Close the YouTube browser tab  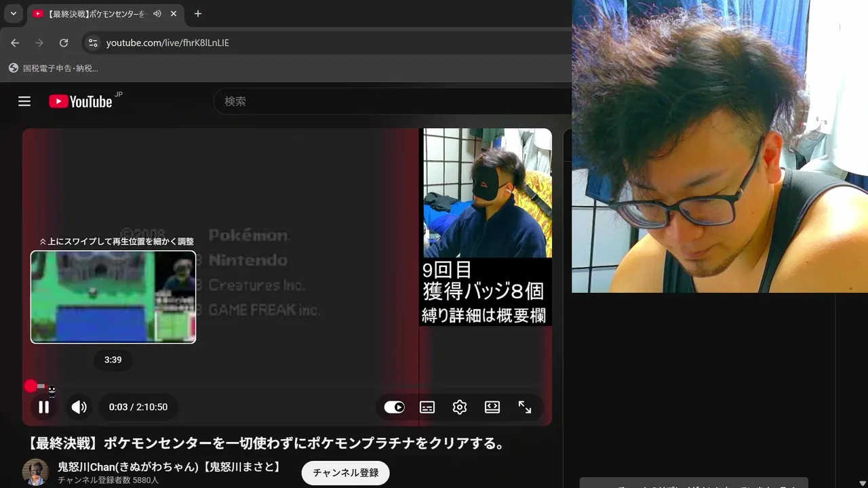(x=174, y=14)
